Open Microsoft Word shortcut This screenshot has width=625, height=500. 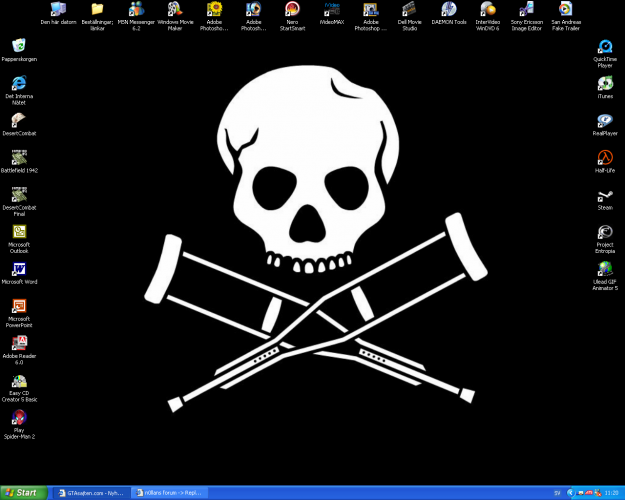tap(19, 270)
